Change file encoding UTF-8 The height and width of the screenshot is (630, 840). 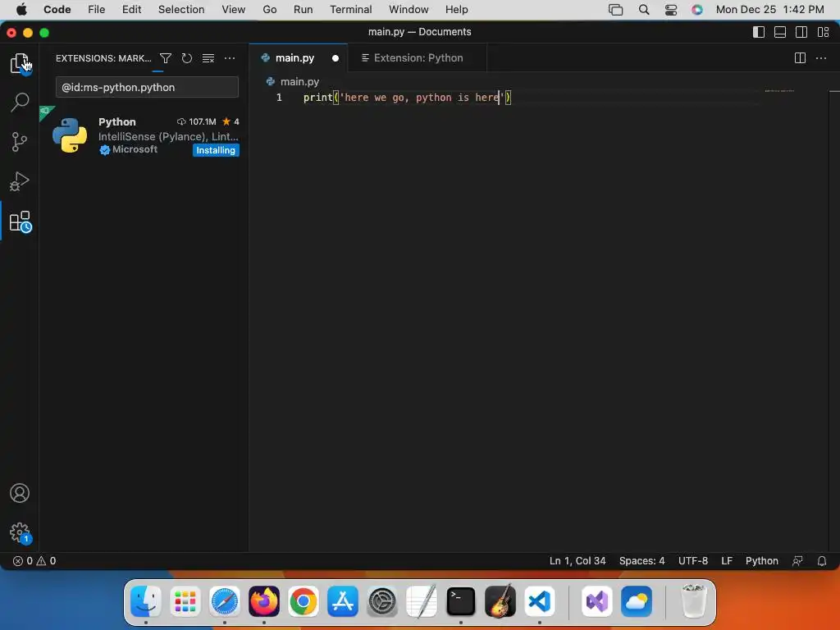click(x=692, y=561)
